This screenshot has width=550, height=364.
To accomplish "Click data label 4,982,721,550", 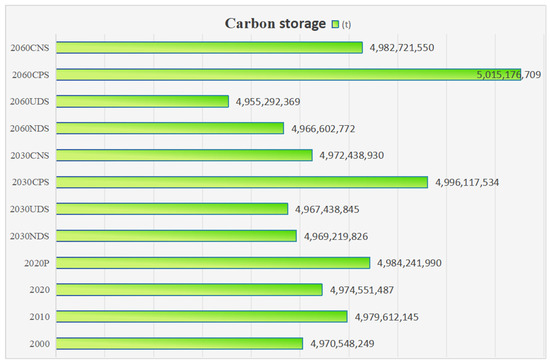I will pos(402,47).
